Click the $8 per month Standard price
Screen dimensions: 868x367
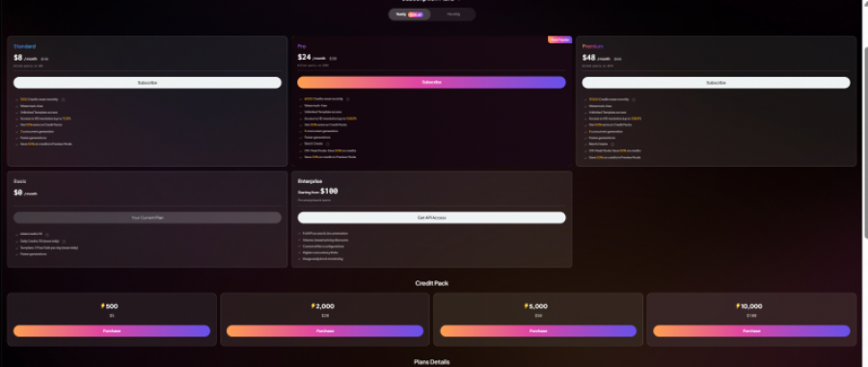[x=25, y=58]
